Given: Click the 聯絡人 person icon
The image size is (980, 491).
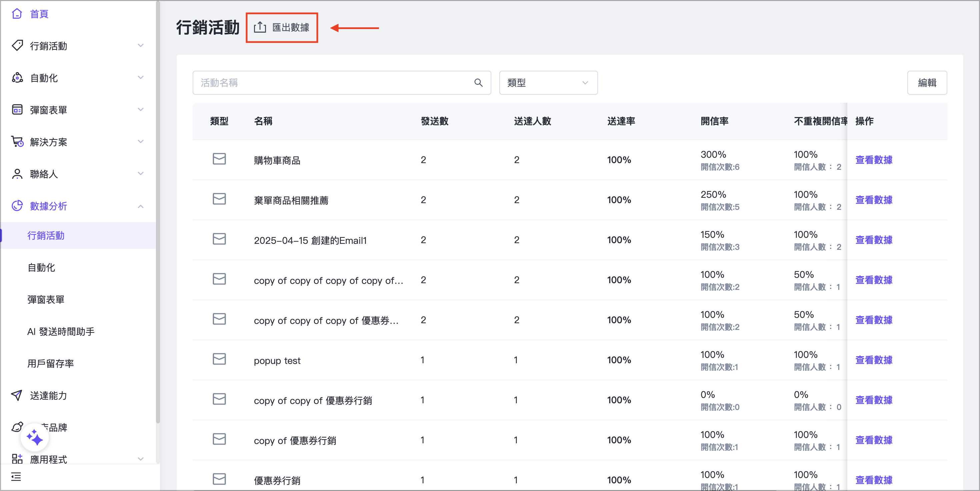Looking at the screenshot, I should (17, 174).
